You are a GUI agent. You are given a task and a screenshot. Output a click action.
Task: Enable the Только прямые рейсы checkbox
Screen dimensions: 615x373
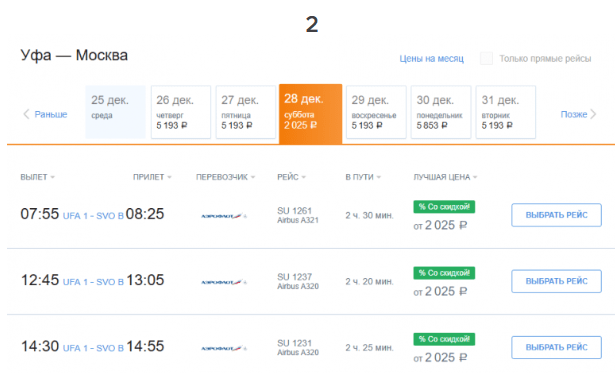[x=486, y=58]
